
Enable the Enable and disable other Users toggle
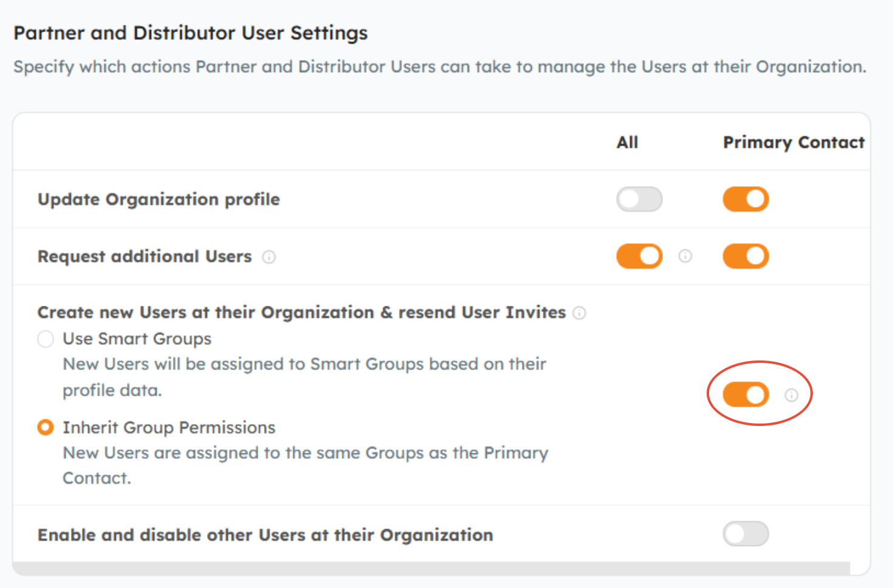pyautogui.click(x=745, y=534)
